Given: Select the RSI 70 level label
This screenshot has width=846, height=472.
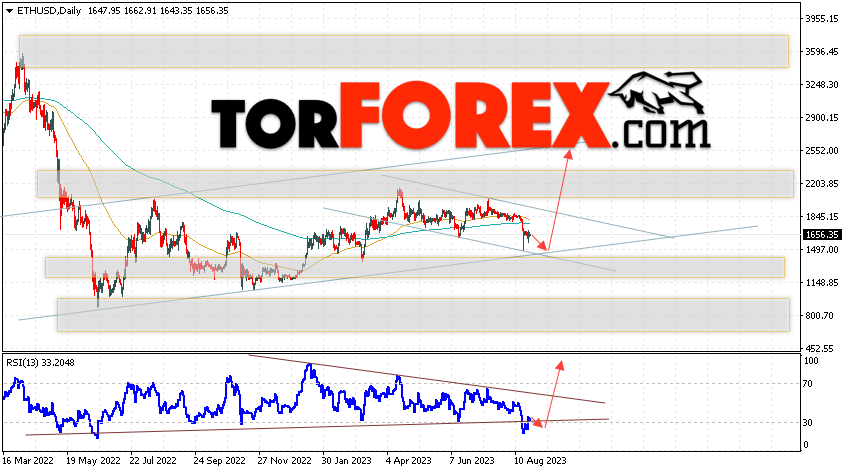Looking at the screenshot, I should 808,384.
